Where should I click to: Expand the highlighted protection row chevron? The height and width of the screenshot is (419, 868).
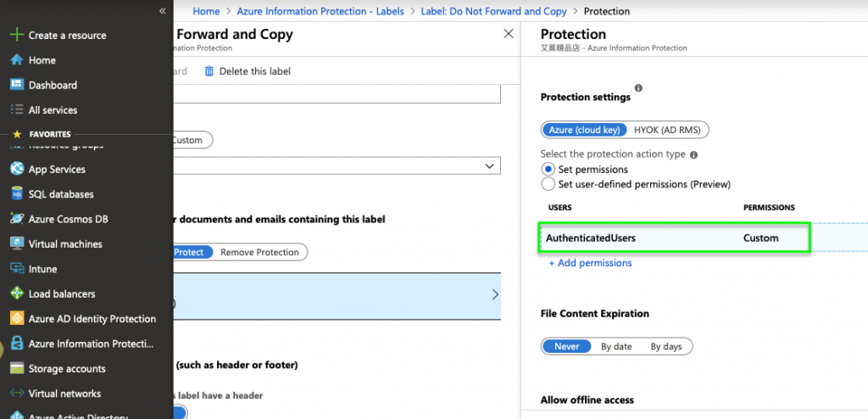(x=495, y=294)
